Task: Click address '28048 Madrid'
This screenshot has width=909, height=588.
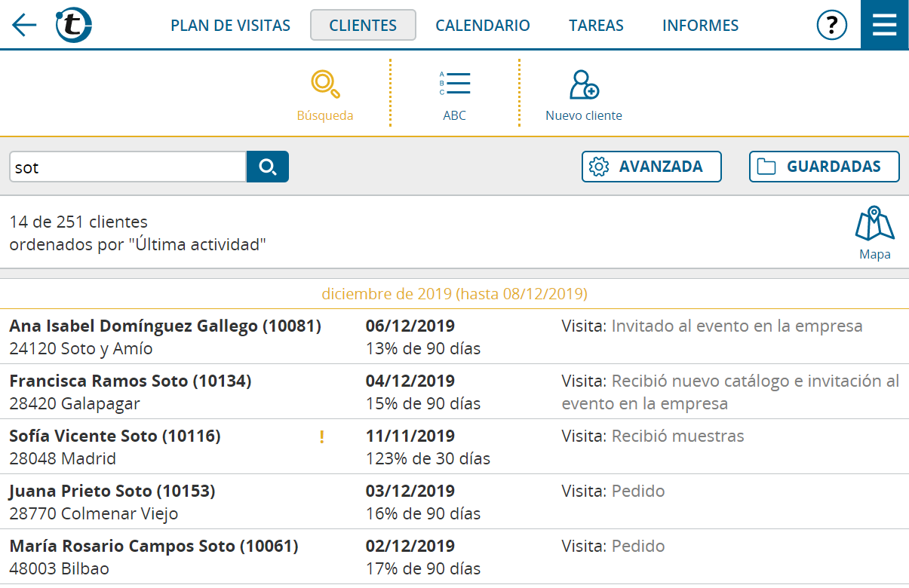Action: 63,459
